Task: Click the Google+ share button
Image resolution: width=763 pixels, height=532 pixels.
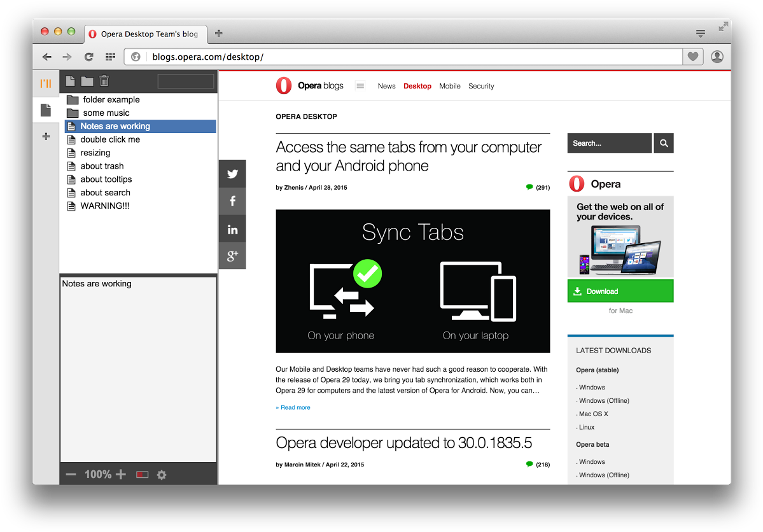Action: tap(232, 256)
